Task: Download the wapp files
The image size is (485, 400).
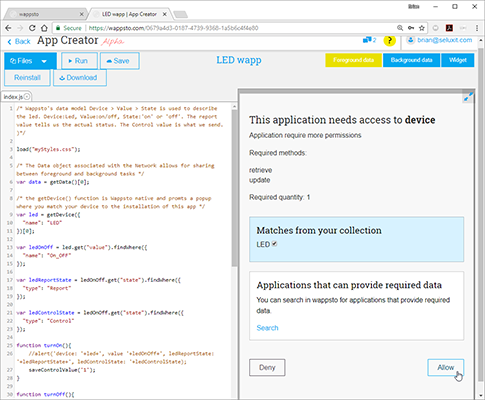Action: (x=80, y=78)
